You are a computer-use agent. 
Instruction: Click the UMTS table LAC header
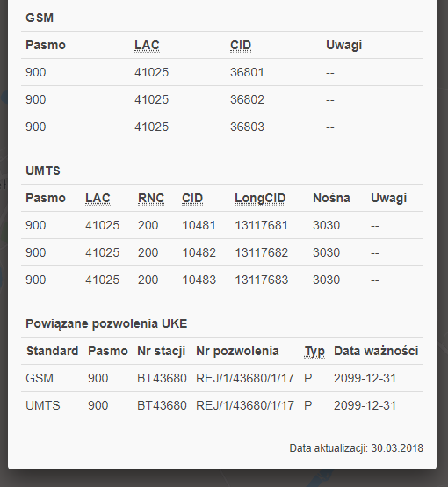click(x=98, y=198)
